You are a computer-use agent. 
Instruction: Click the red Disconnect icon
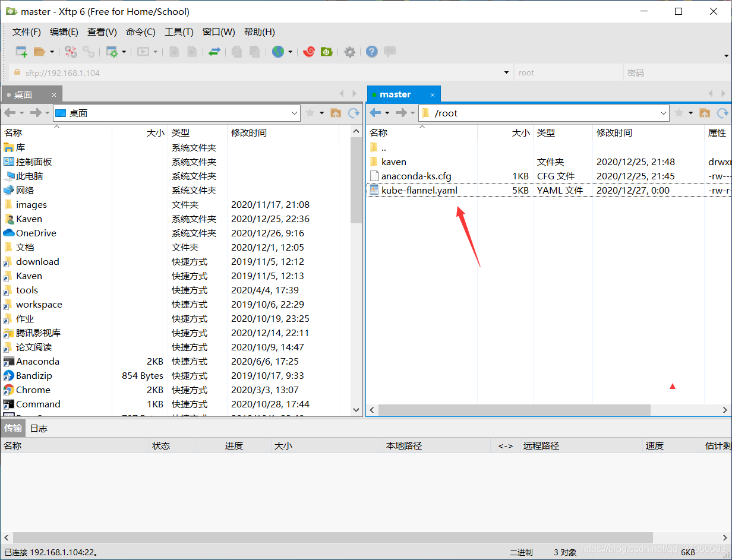point(71,52)
